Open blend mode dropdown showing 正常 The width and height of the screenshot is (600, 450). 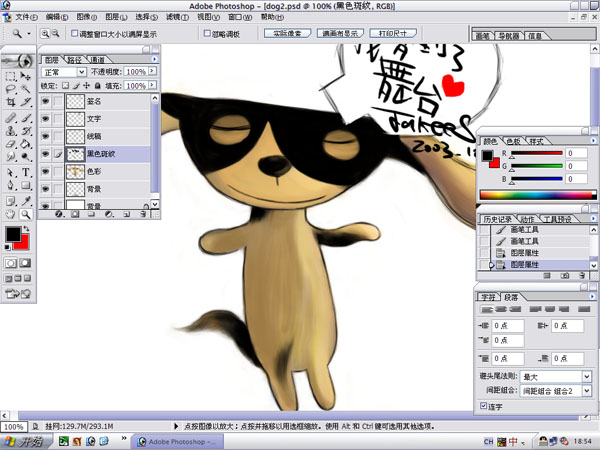point(81,72)
